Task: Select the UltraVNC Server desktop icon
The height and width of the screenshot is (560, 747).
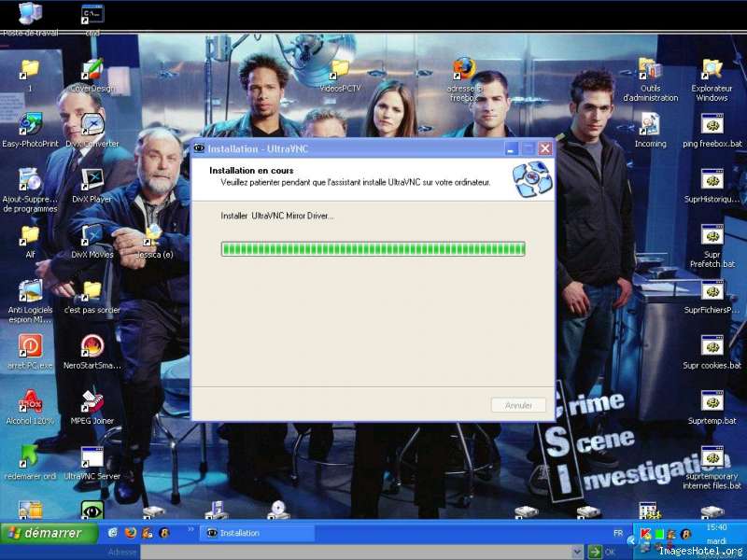Action: pyautogui.click(x=92, y=456)
